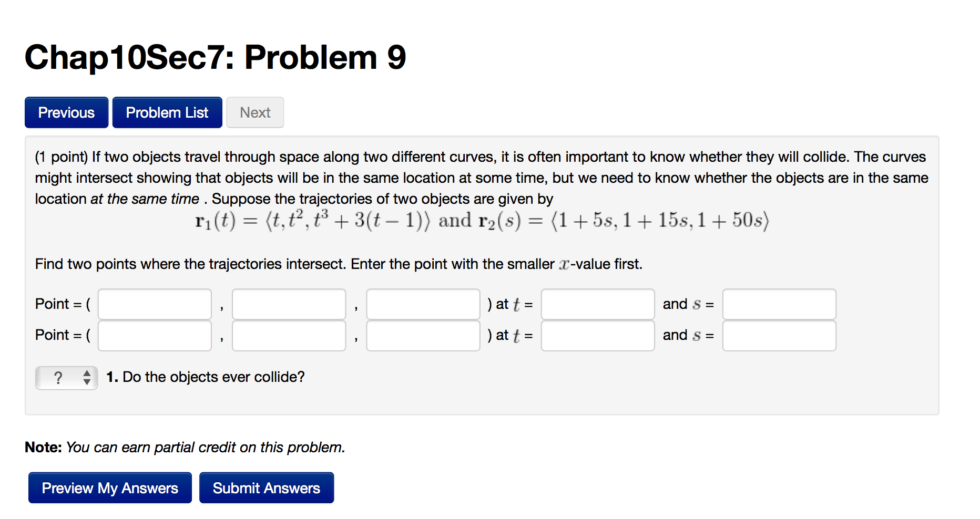980x519 pixels.
Task: Click the first z-coordinate input field
Action: click(x=423, y=304)
